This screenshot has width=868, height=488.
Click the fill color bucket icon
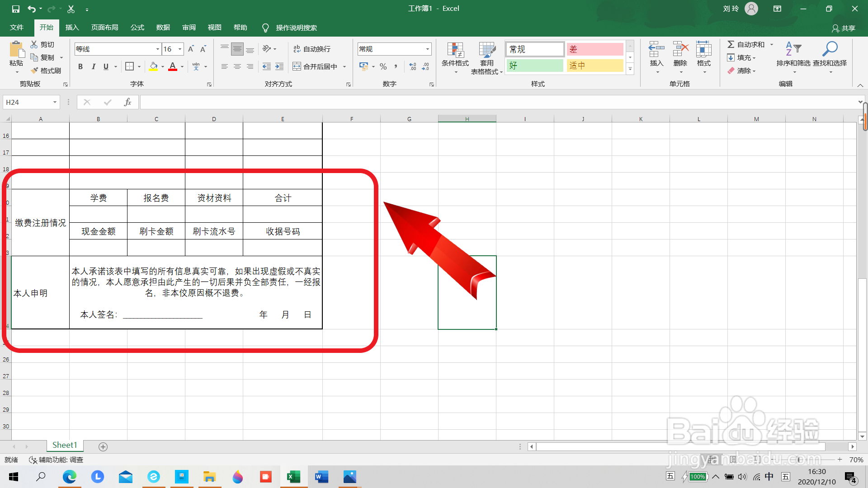tap(153, 66)
